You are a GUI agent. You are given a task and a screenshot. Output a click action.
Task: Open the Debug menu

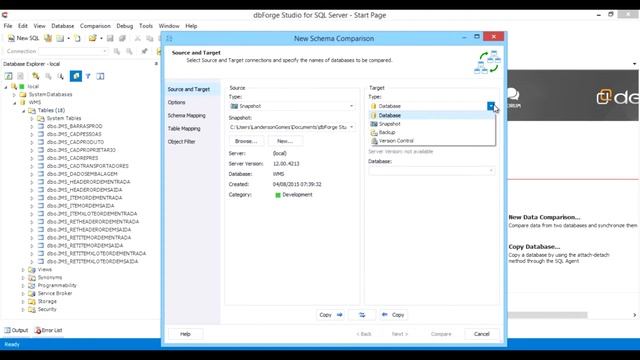[x=124, y=26]
